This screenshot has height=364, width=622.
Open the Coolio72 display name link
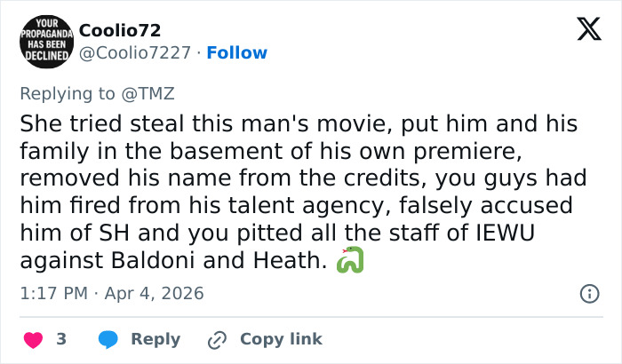(120, 30)
